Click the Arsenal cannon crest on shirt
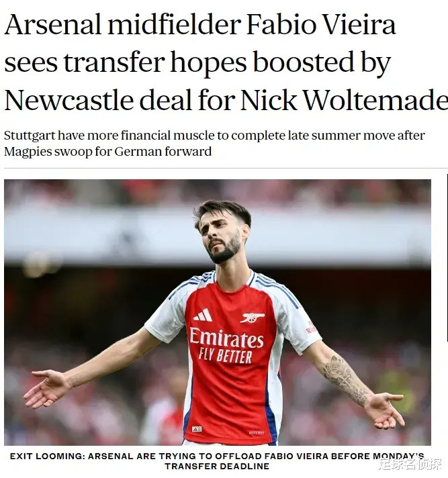The image size is (448, 478). point(252,318)
